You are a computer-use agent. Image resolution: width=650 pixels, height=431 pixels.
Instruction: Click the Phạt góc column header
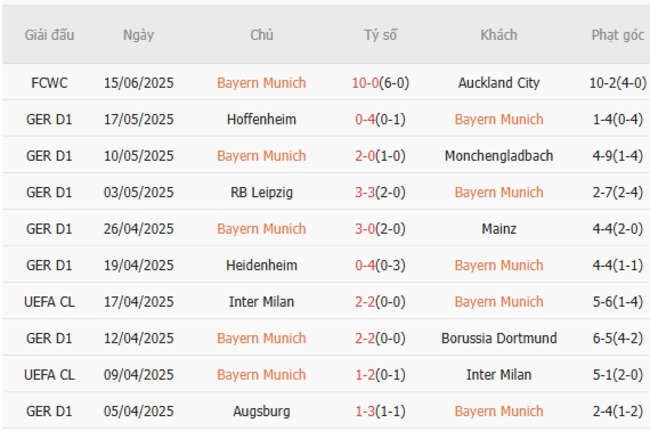click(x=617, y=35)
